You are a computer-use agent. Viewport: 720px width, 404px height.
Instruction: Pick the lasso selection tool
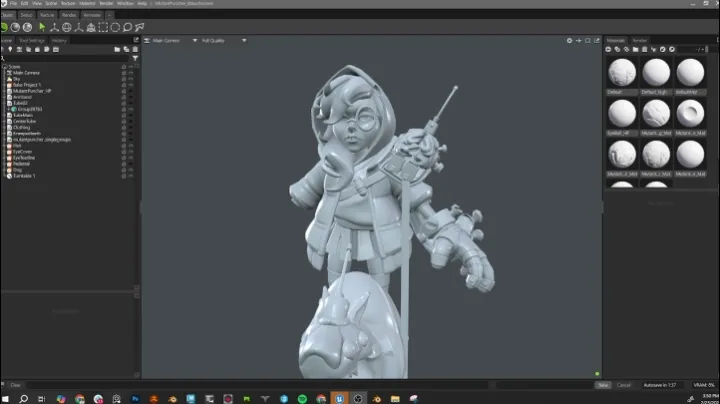pyautogui.click(x=127, y=27)
